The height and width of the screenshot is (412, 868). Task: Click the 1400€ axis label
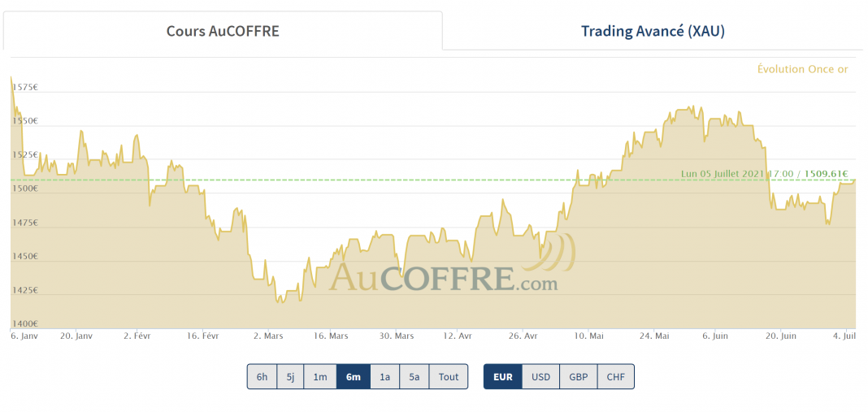click(24, 323)
